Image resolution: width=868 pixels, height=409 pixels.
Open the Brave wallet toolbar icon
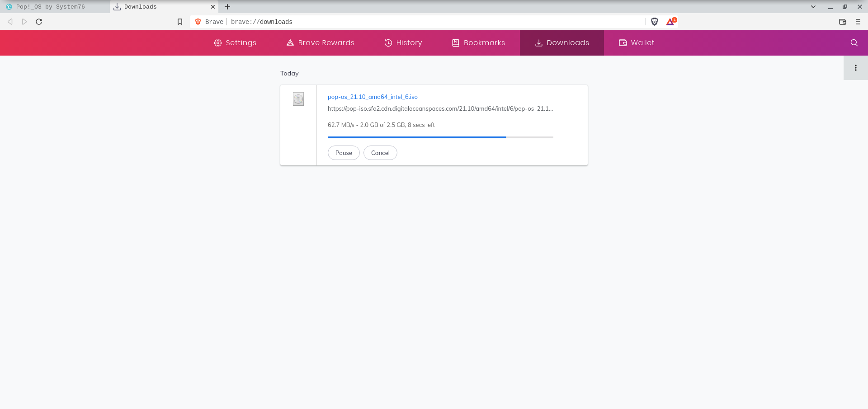(x=842, y=22)
